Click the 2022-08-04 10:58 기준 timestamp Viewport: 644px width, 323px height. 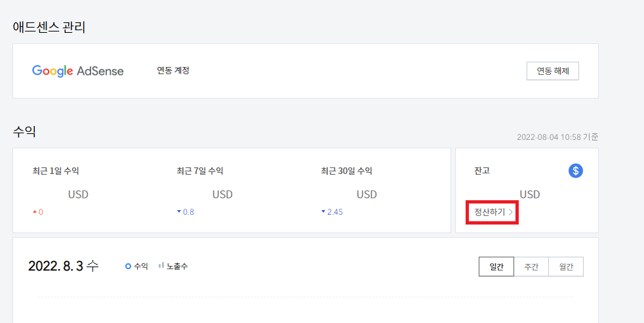click(x=557, y=137)
